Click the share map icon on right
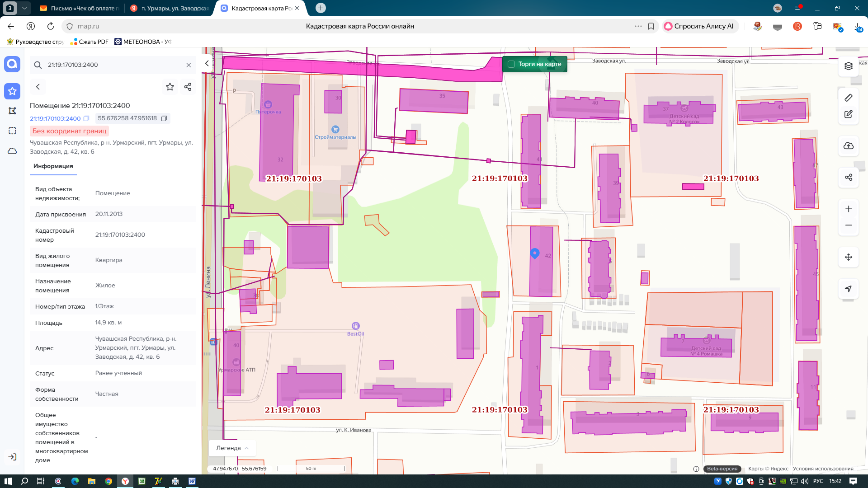Image resolution: width=868 pixels, height=488 pixels. (x=848, y=177)
